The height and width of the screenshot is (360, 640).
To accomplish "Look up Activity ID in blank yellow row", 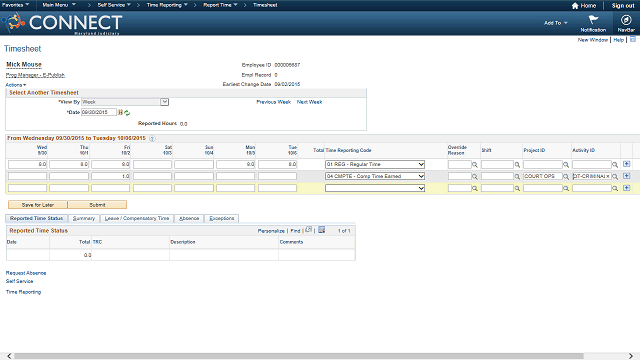I will point(615,189).
